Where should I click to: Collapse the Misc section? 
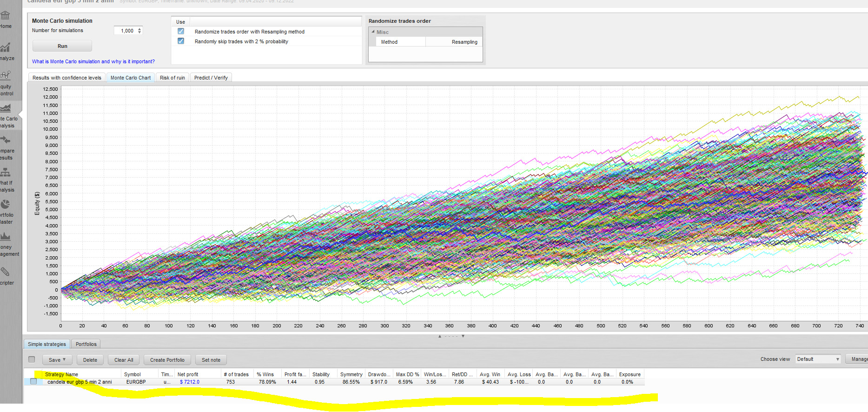tap(373, 32)
